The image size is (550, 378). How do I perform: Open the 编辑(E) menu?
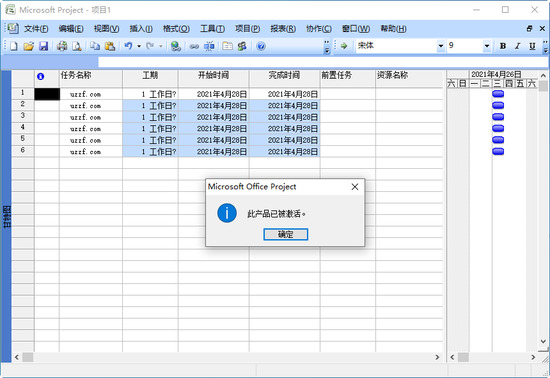click(x=71, y=29)
